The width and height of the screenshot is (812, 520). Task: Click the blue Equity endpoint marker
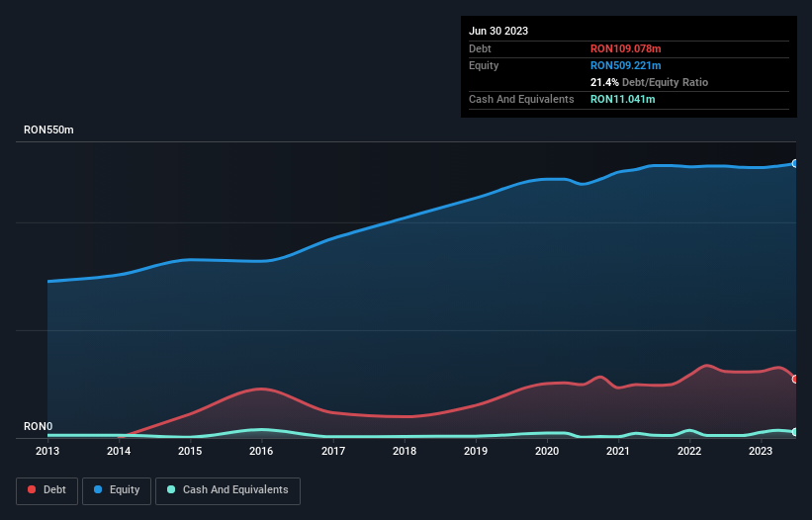tap(795, 163)
